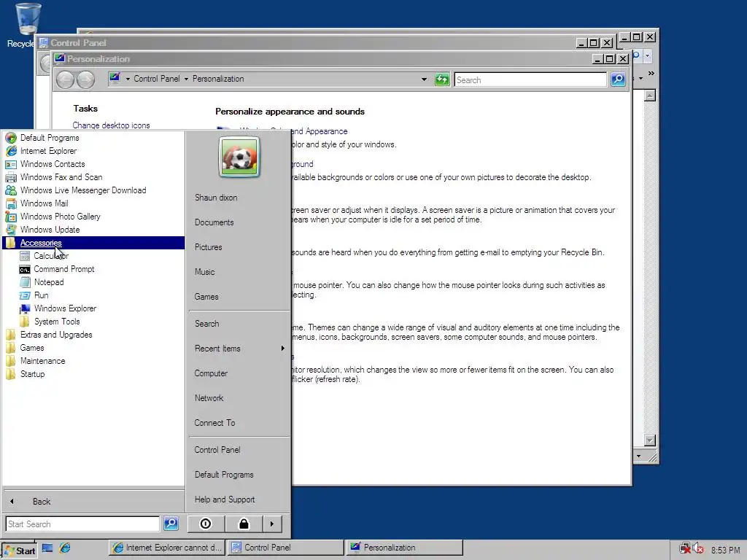Open Music from the Start menu
Image resolution: width=747 pixels, height=560 pixels.
[204, 272]
